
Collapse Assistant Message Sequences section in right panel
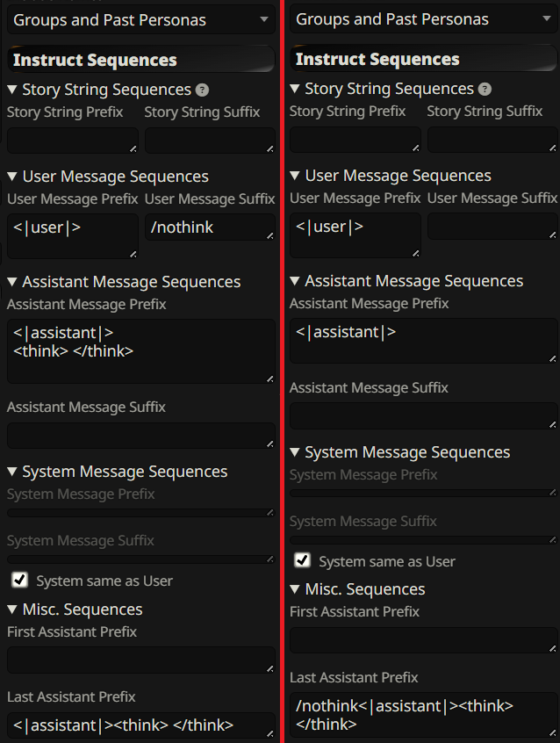click(295, 281)
